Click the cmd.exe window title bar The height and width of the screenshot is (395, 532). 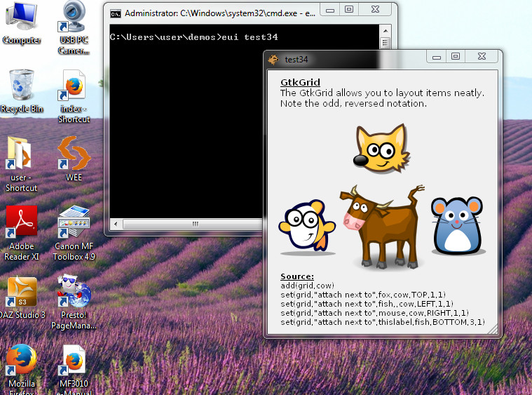[210, 13]
